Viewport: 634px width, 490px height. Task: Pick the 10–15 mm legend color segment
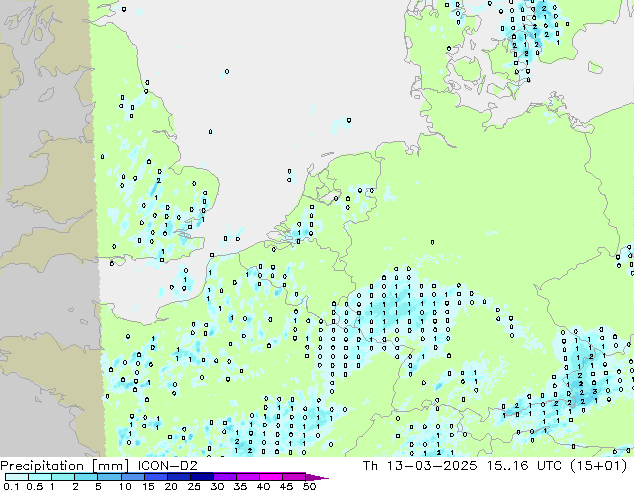coord(133,477)
